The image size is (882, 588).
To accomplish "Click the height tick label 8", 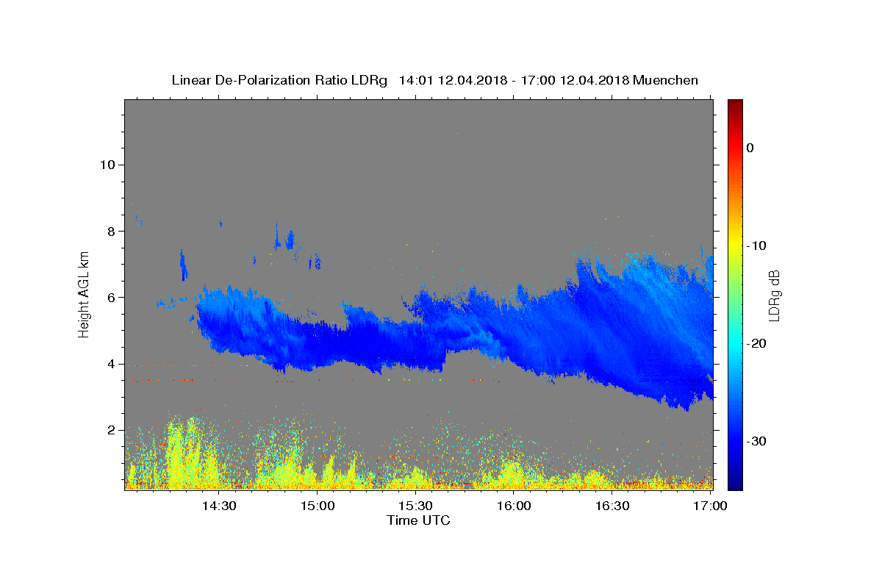I will tap(110, 231).
